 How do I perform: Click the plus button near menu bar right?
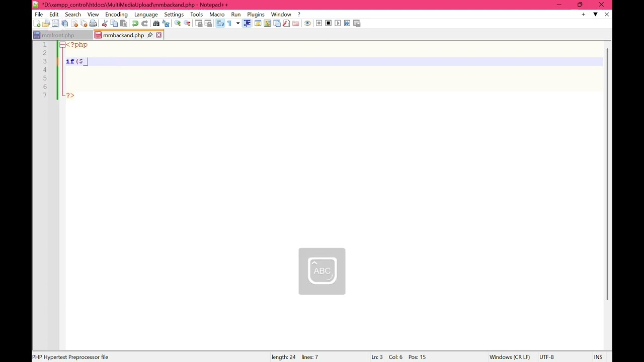tap(584, 14)
